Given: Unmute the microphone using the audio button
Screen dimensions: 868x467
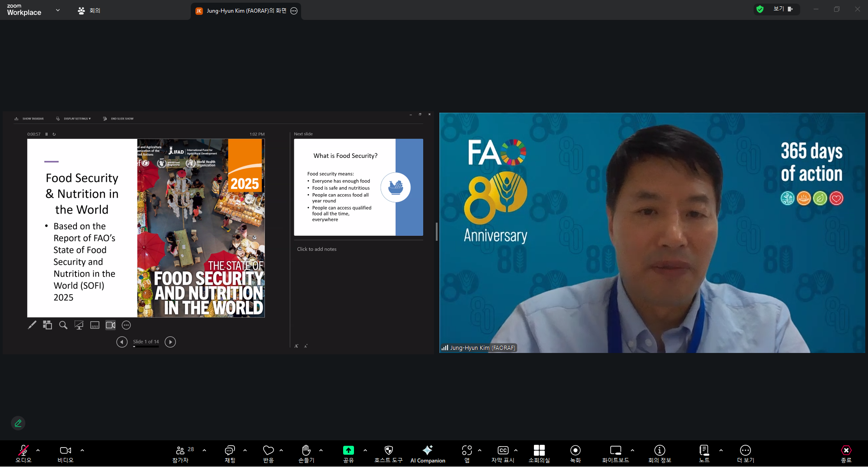Looking at the screenshot, I should click(x=23, y=453).
